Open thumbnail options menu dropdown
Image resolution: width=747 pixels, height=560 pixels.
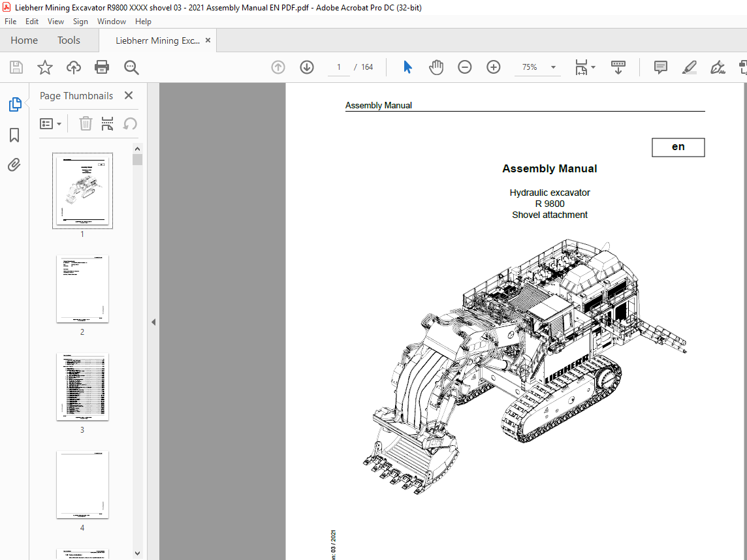coord(50,124)
